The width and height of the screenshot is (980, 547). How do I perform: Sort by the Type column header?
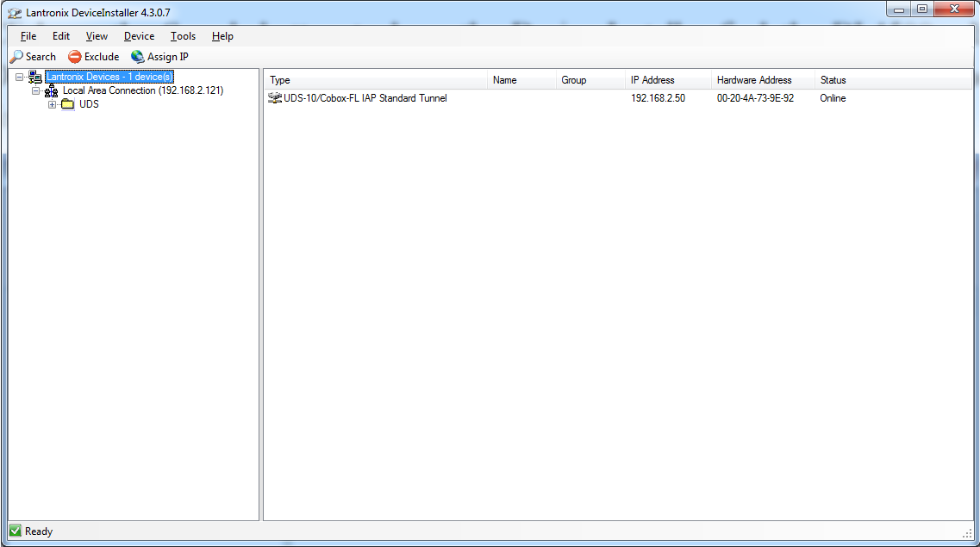pyautogui.click(x=376, y=80)
